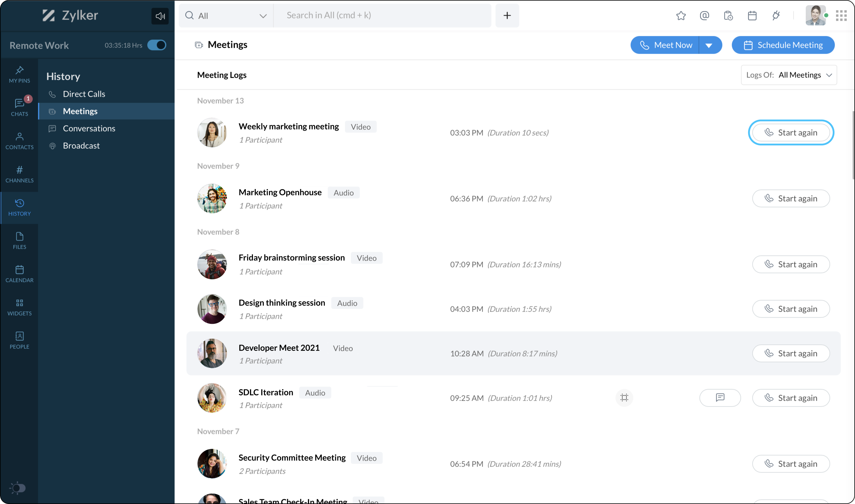Click the expand icon in SDLC Iteration row

coord(624,398)
